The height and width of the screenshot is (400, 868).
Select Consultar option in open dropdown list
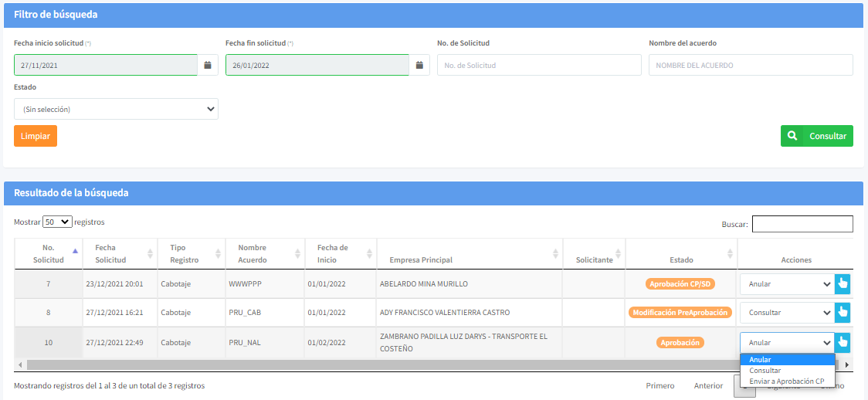click(x=765, y=371)
